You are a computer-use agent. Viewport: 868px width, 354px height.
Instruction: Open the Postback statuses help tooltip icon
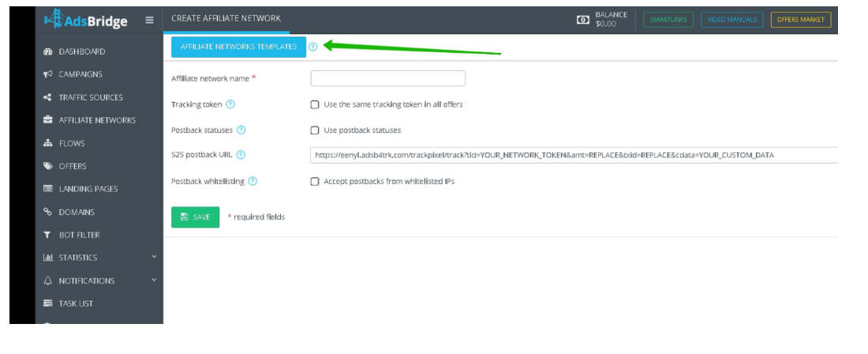coord(241,130)
